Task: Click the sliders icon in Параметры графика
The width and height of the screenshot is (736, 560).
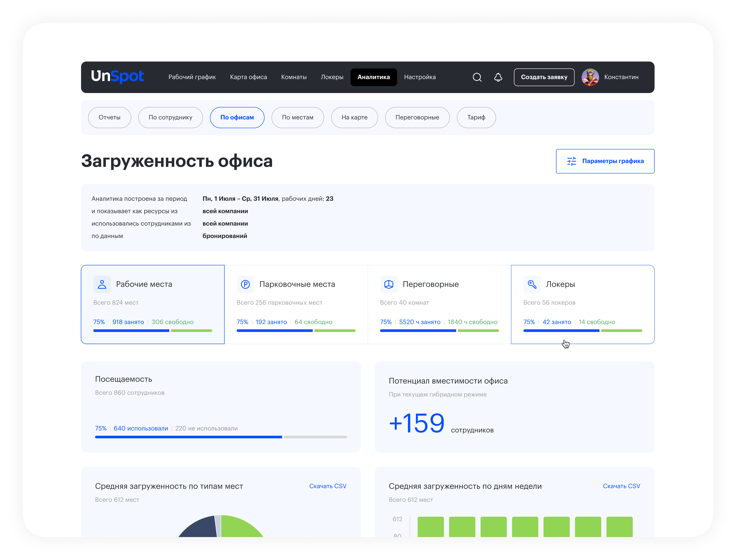Action: [571, 161]
